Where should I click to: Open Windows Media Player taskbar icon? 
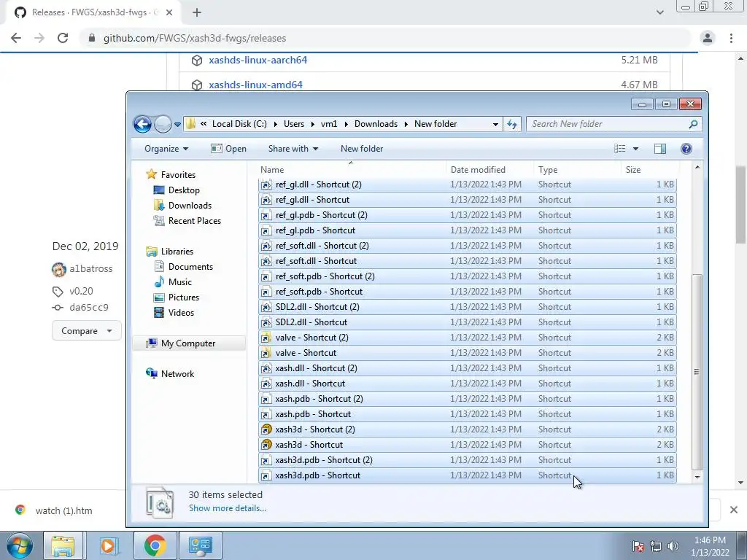(109, 545)
